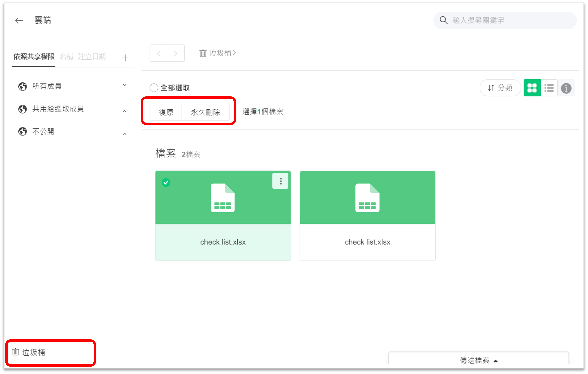Image resolution: width=588 pixels, height=374 pixels.
Task: Toggle the 全部選取 radio button
Action: pos(154,88)
